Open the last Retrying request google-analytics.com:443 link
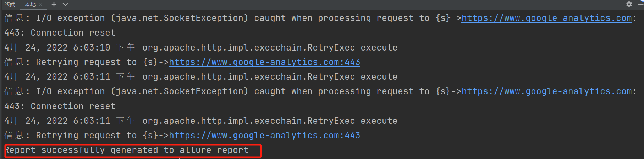The width and height of the screenshot is (644, 159). (x=264, y=136)
